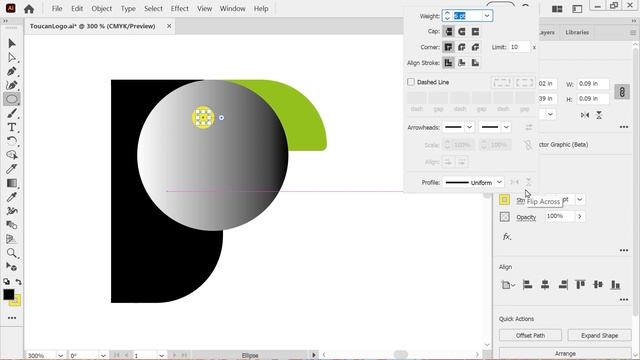This screenshot has width=640, height=360.
Task: Choose Projecting Cap stroke option
Action: click(x=475, y=31)
